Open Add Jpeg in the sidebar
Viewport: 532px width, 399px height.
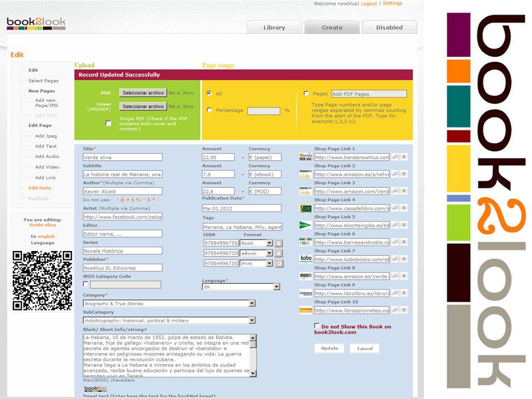click(x=46, y=136)
